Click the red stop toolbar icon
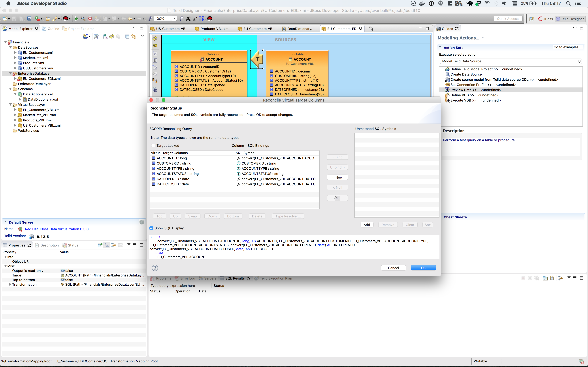Image resolution: width=588 pixels, height=367 pixels. point(90,19)
